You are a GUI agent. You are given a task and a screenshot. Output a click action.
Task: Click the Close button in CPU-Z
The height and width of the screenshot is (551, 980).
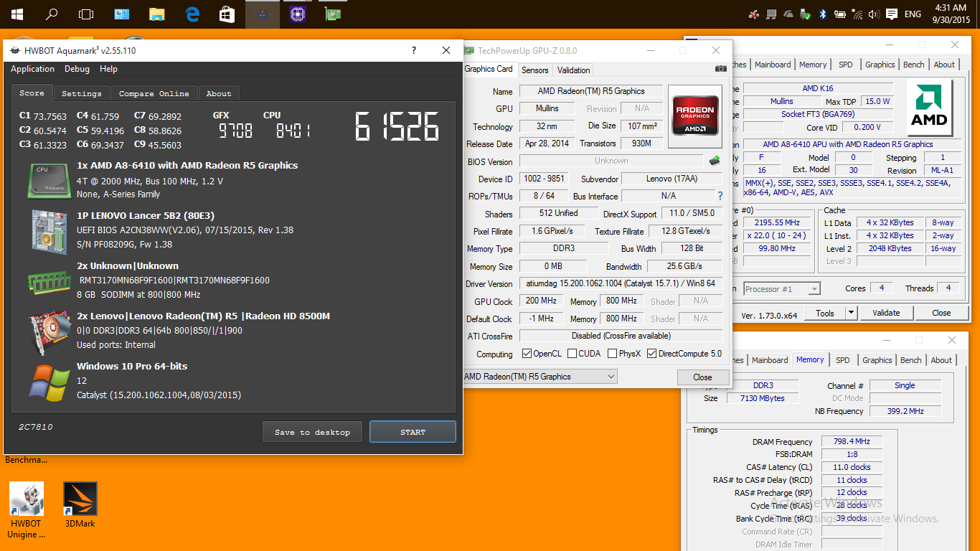[941, 313]
